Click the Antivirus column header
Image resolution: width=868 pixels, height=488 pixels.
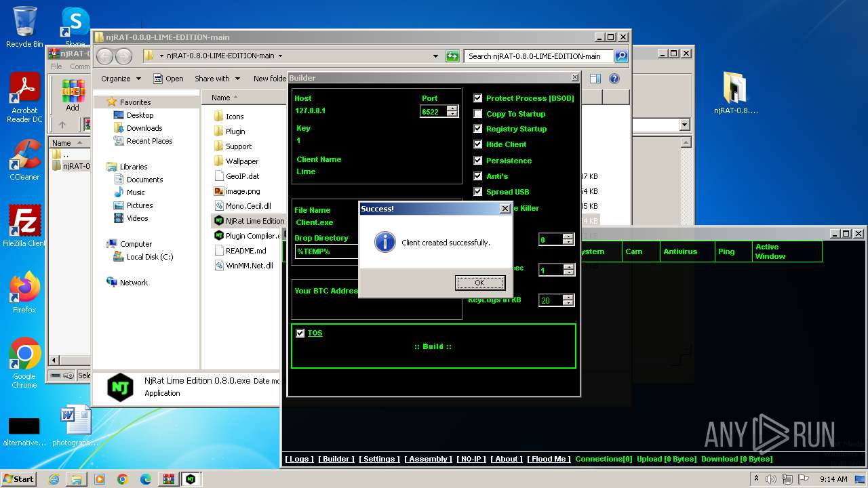pos(686,251)
